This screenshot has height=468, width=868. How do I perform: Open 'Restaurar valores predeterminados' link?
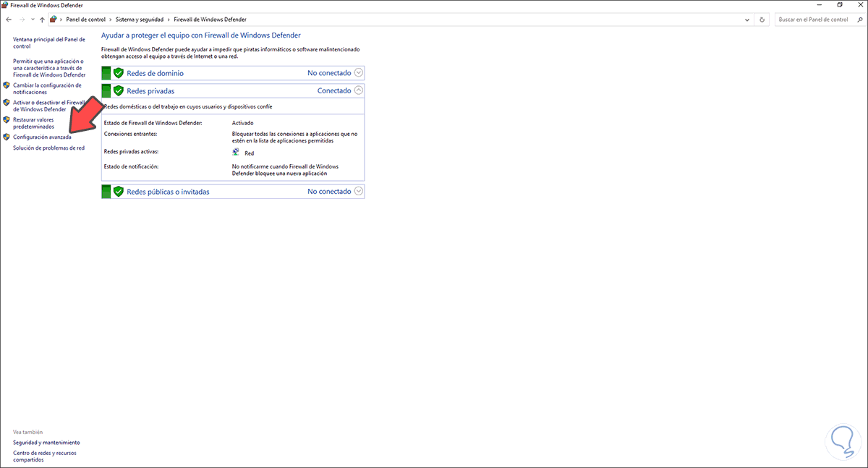click(33, 123)
